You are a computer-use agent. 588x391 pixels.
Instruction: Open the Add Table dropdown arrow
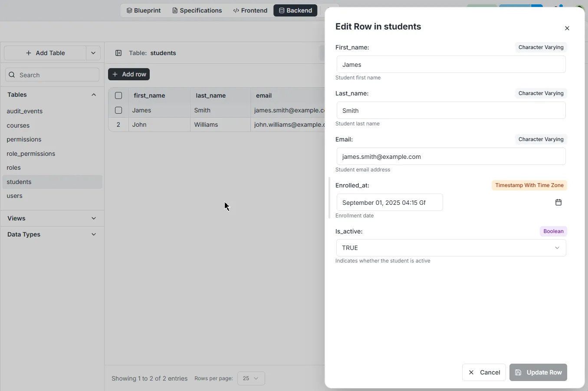pos(93,53)
